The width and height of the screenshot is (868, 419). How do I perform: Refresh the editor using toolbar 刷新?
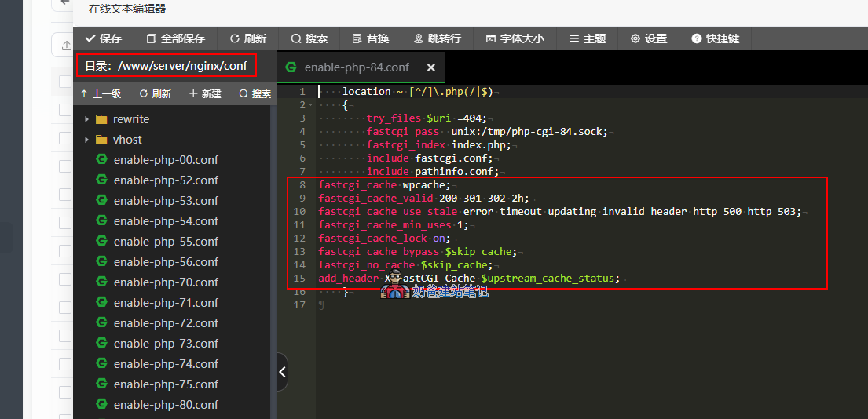point(248,38)
